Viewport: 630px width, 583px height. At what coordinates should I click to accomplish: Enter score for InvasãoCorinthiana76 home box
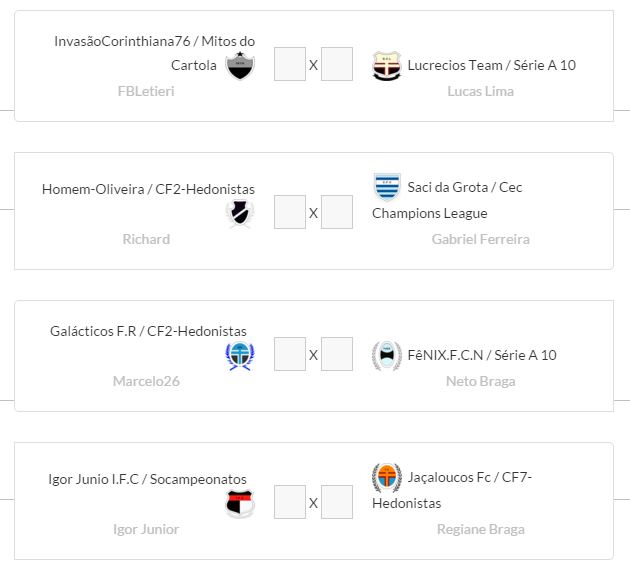pyautogui.click(x=289, y=65)
